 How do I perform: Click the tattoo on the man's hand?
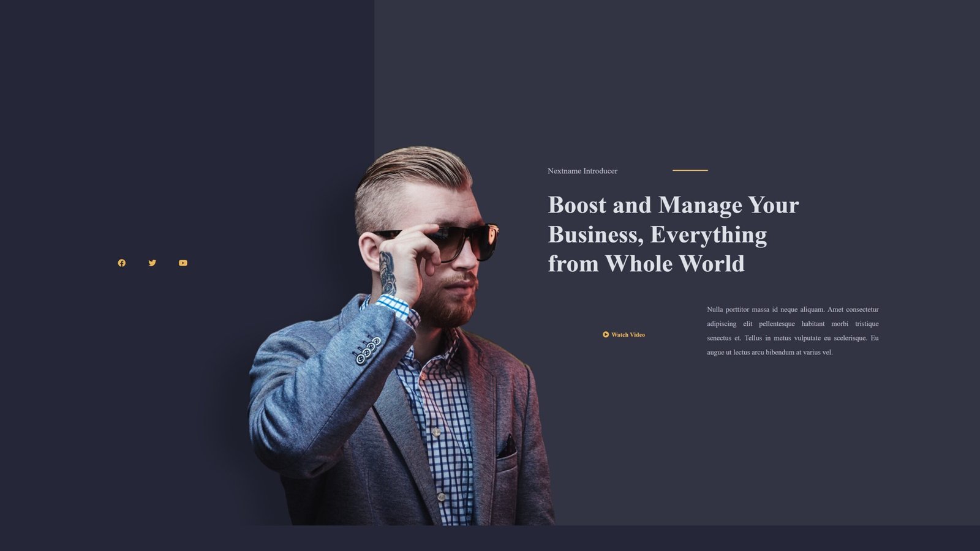387,272
